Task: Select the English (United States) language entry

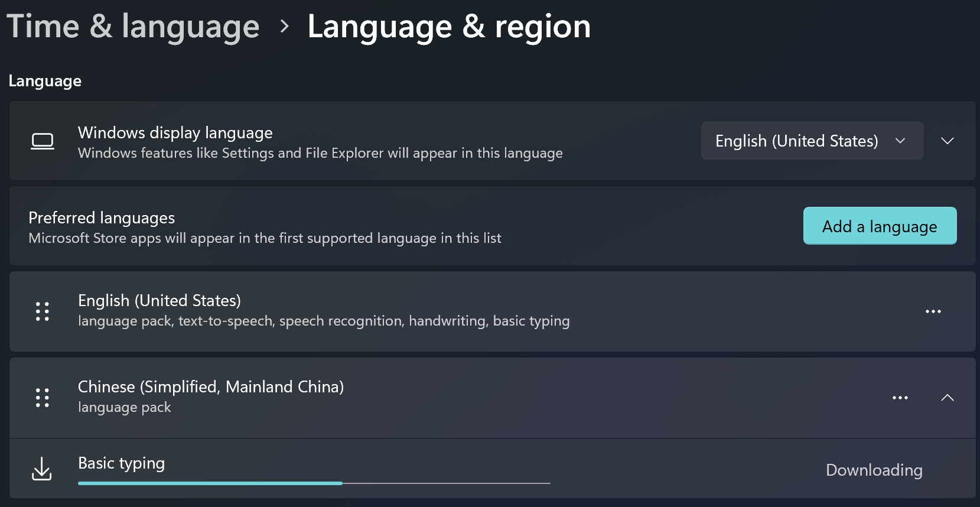Action: coord(159,301)
